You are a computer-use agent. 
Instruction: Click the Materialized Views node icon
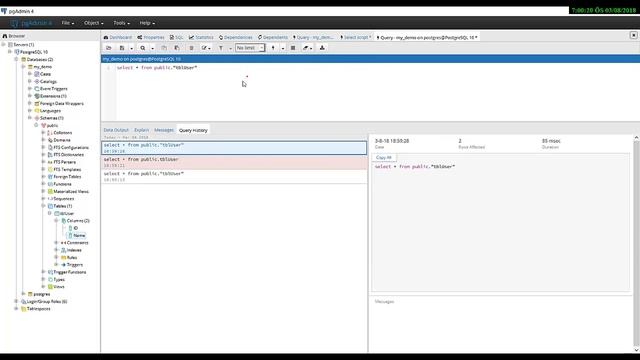(x=50, y=191)
